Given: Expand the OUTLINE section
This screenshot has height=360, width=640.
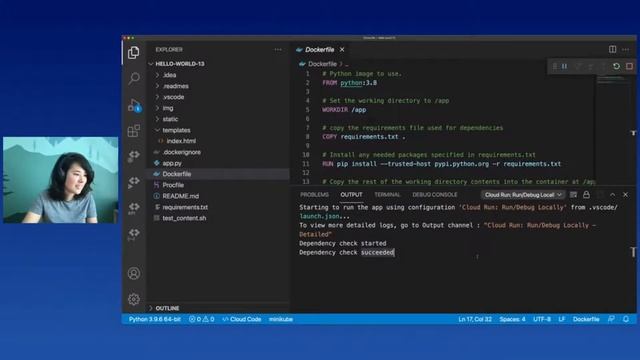Looking at the screenshot, I should (x=167, y=308).
